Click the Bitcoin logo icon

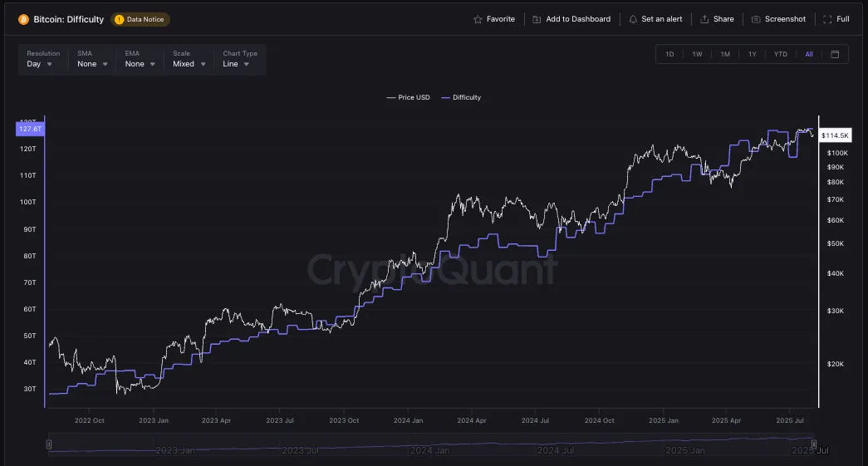(x=23, y=19)
